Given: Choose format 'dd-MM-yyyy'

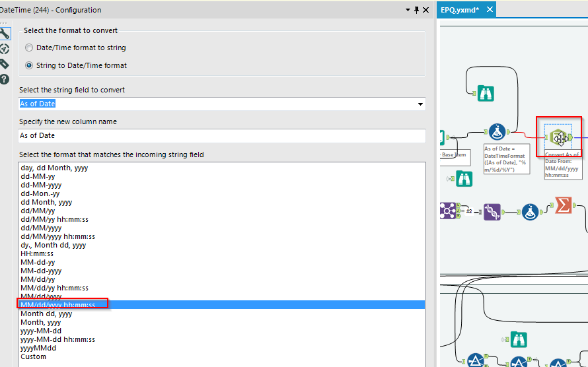Looking at the screenshot, I should tap(41, 185).
